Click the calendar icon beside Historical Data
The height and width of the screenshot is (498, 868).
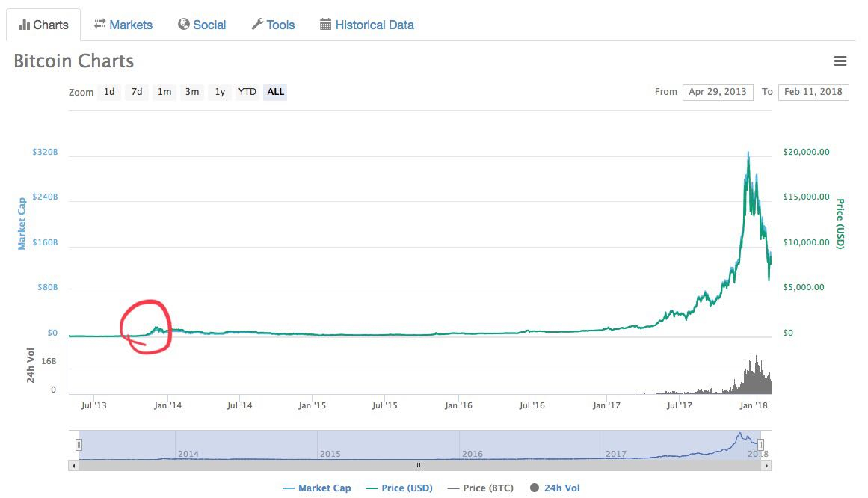[x=325, y=25]
